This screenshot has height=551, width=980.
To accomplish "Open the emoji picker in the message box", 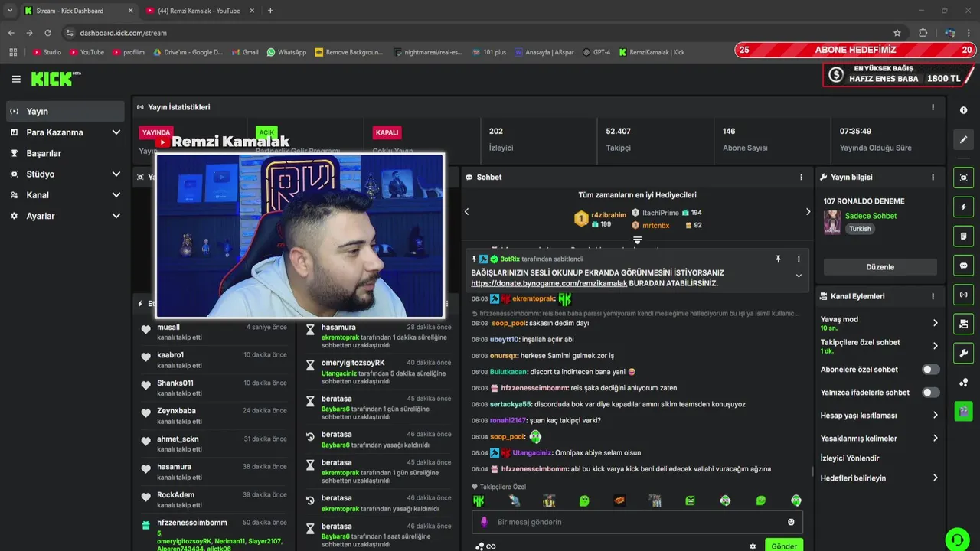I will (x=791, y=522).
